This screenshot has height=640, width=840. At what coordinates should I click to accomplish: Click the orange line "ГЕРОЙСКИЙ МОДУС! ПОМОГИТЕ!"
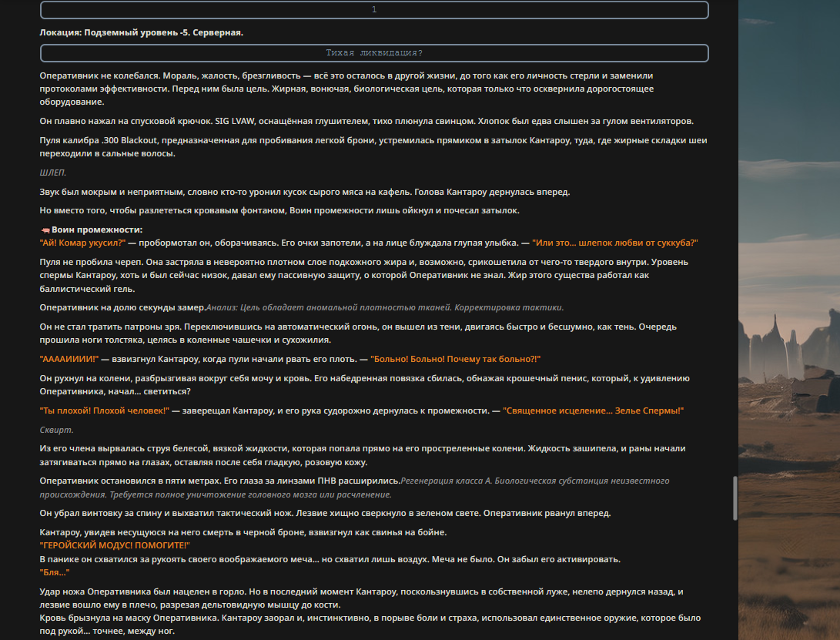115,546
